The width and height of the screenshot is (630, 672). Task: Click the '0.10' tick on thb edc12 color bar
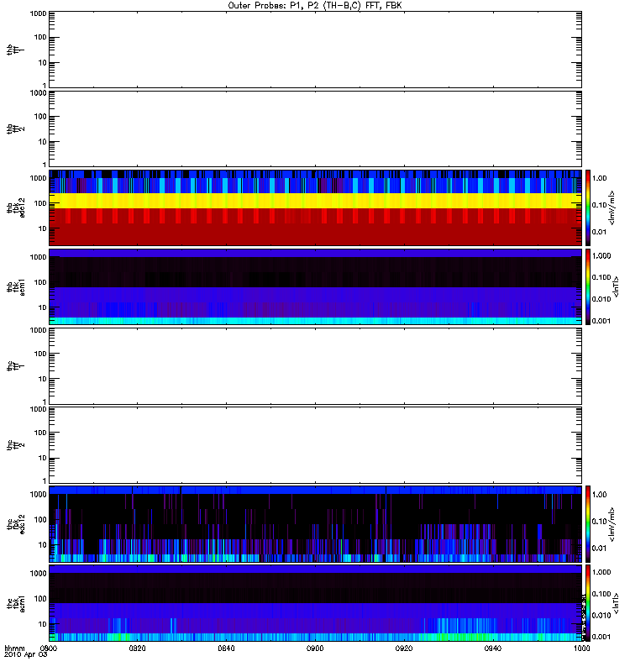[x=599, y=205]
